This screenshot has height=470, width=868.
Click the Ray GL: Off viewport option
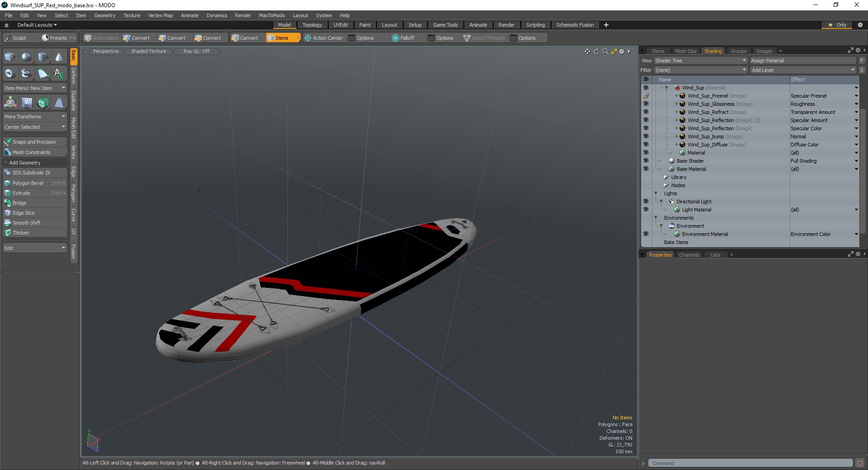pyautogui.click(x=196, y=52)
